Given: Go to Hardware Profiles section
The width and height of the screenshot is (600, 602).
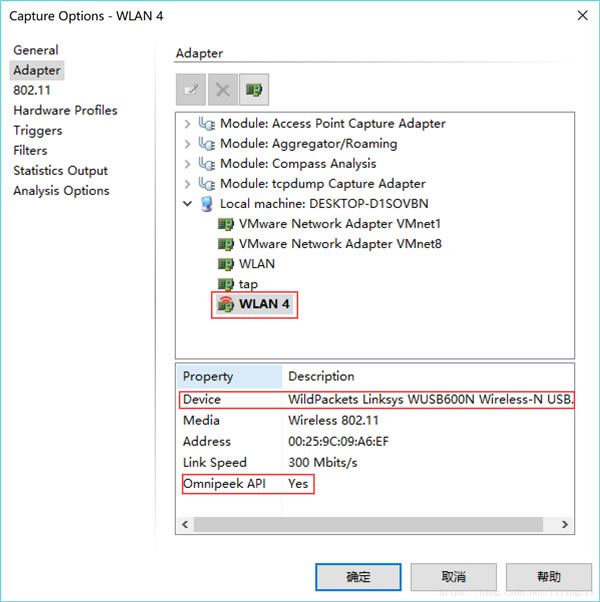Looking at the screenshot, I should 65,110.
